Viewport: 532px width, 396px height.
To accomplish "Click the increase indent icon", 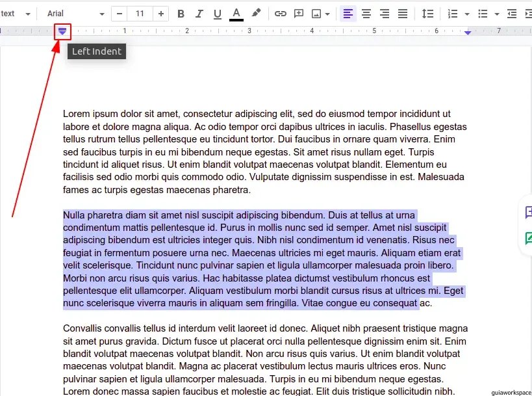I will pyautogui.click(x=528, y=14).
